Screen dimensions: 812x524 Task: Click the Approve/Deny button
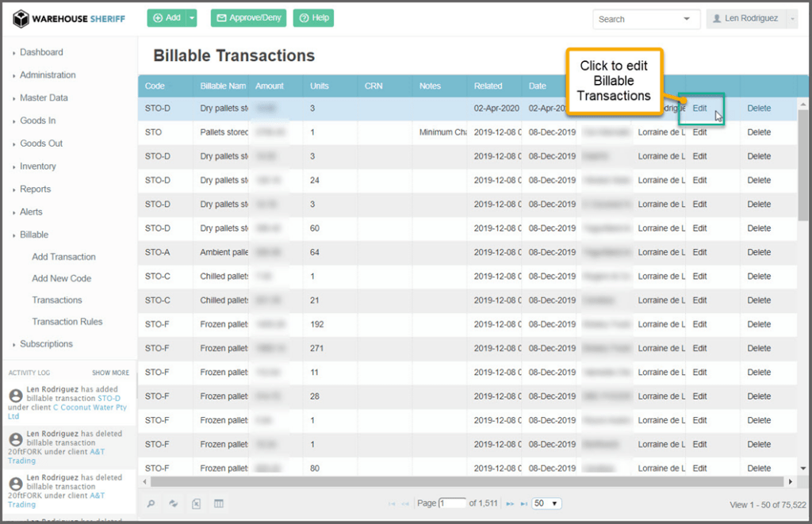[248, 18]
